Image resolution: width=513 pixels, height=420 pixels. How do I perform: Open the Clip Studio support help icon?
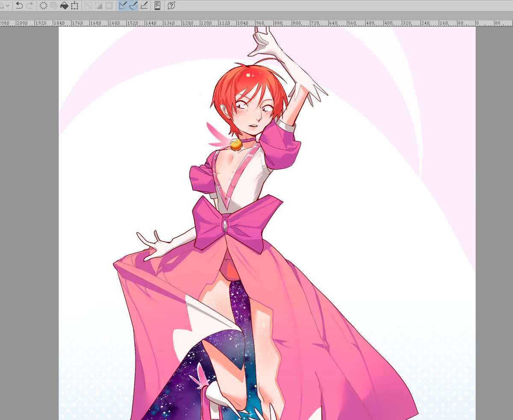171,6
